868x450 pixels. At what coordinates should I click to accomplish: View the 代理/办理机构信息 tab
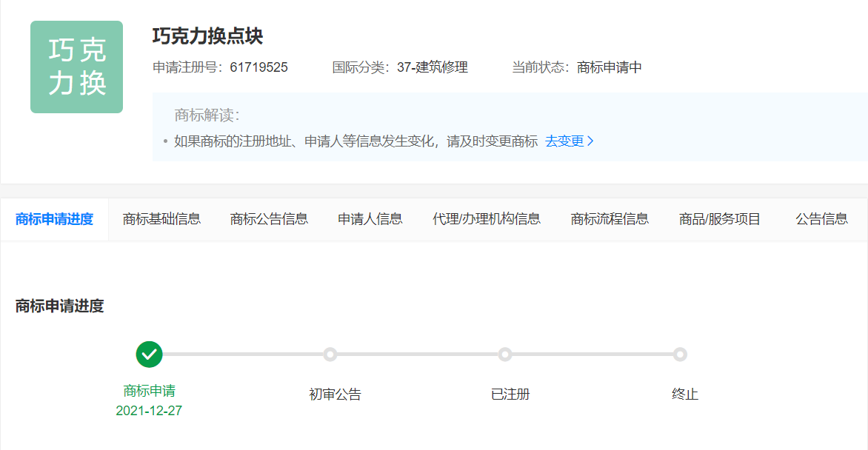(487, 219)
